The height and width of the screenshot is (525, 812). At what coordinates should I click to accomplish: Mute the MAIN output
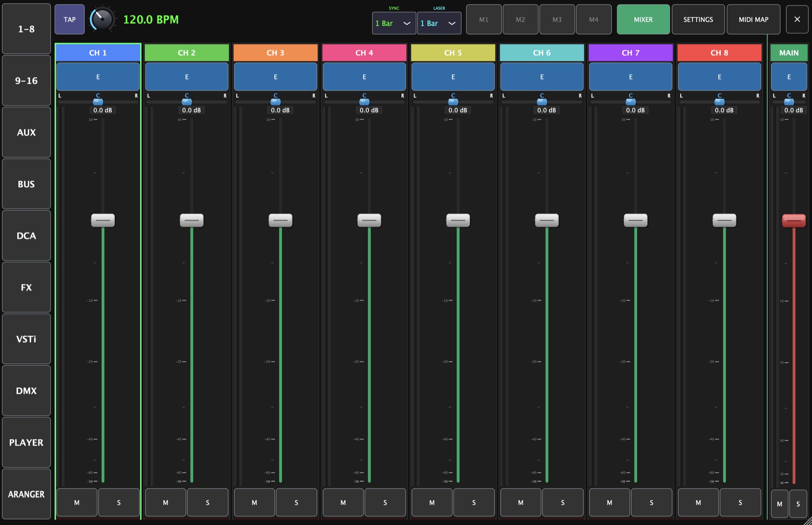pos(780,504)
